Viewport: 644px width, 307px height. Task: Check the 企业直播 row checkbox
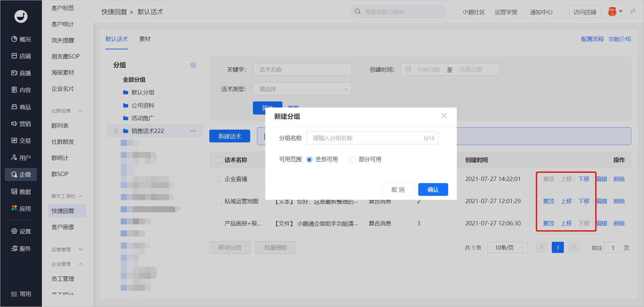[x=218, y=179]
